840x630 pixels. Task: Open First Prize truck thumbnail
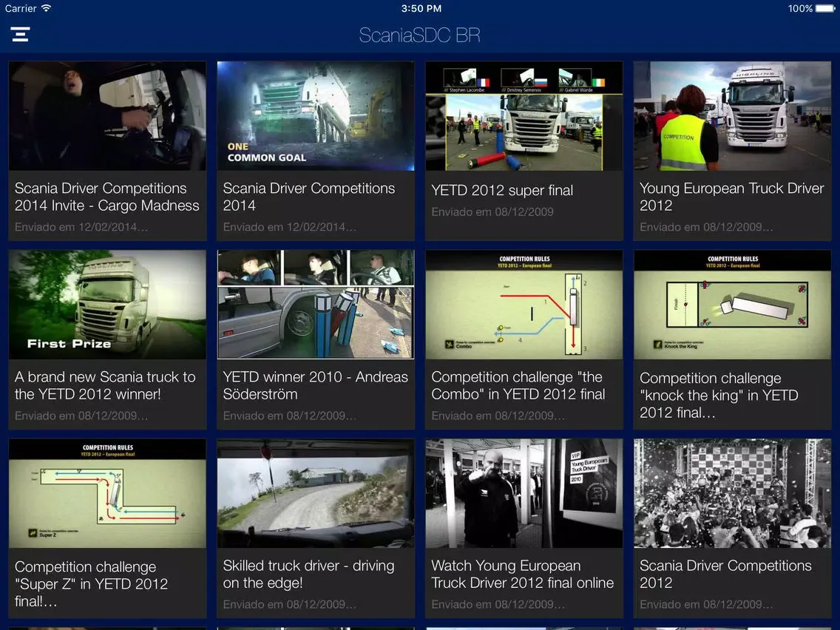pyautogui.click(x=107, y=305)
